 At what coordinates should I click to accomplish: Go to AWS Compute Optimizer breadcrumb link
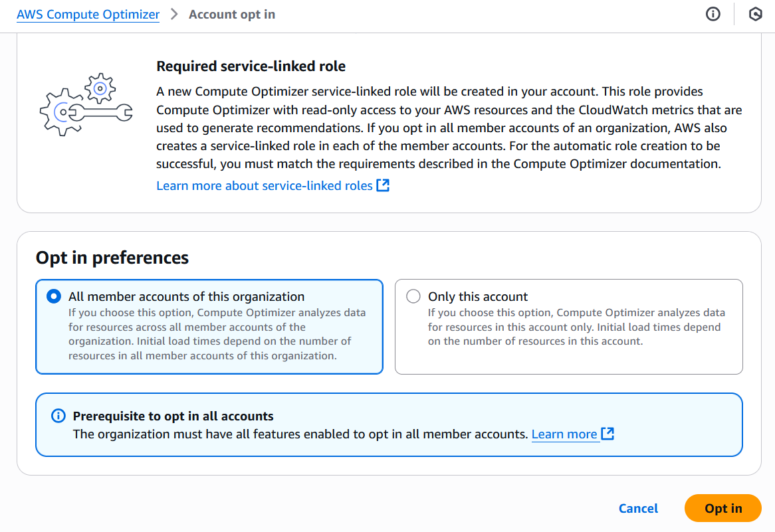(x=88, y=15)
